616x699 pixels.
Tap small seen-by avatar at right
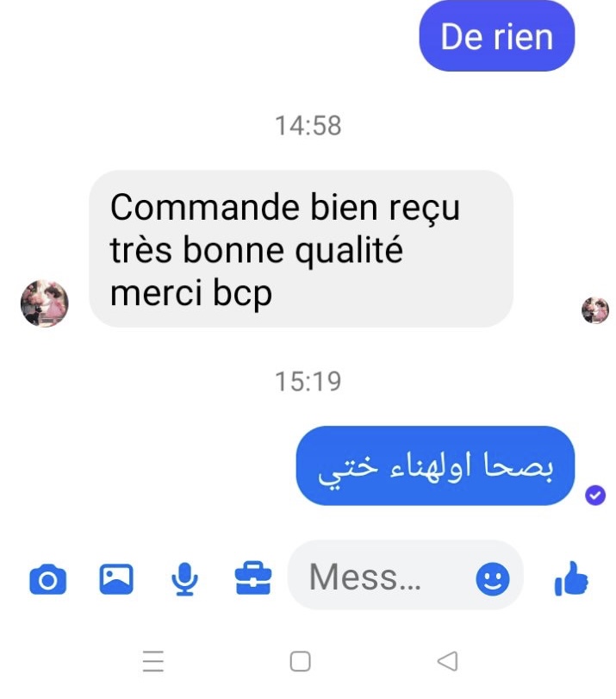pyautogui.click(x=595, y=309)
